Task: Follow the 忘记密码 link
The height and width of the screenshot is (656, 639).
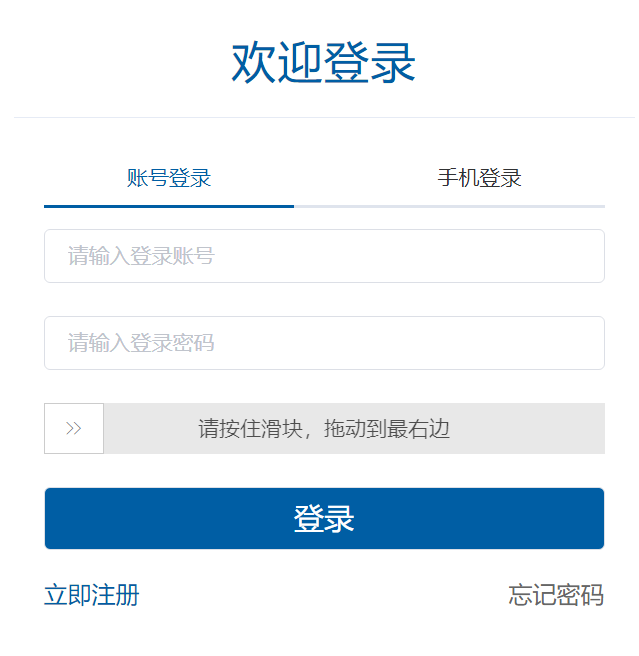Action: [x=556, y=596]
